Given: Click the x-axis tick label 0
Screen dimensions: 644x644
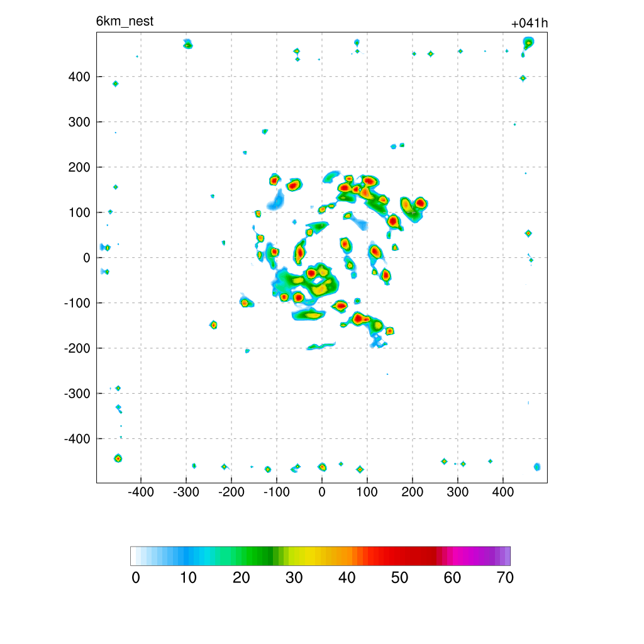Looking at the screenshot, I should click(322, 492).
